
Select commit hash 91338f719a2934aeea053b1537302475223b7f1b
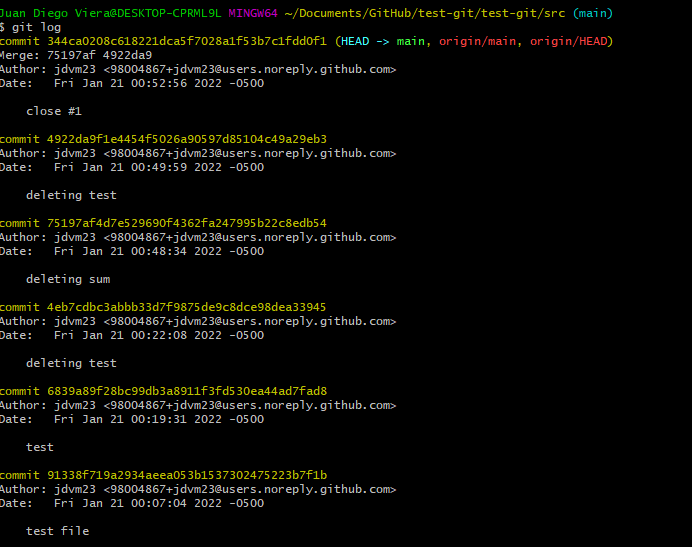[x=187, y=475]
